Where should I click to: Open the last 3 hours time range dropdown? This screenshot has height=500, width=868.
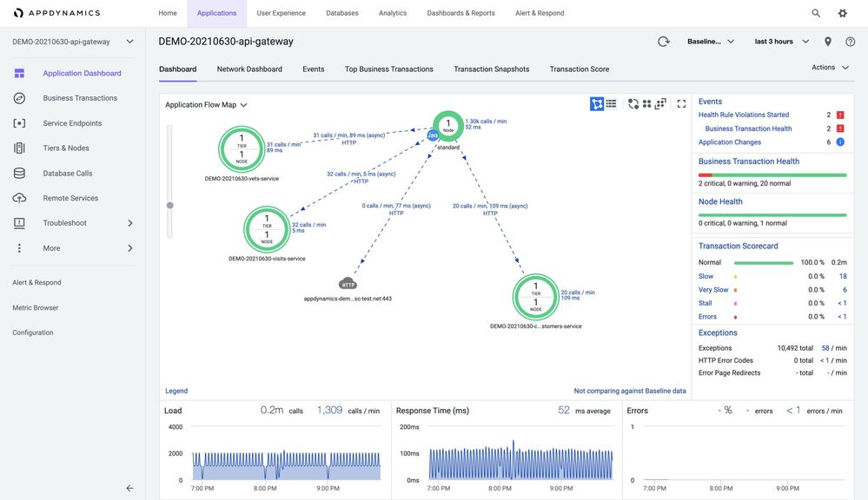point(782,42)
